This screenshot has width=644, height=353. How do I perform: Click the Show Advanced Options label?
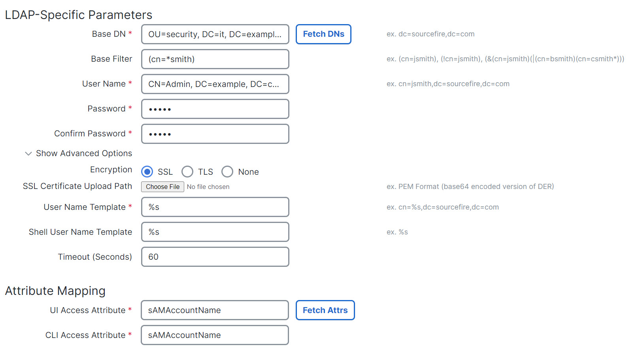click(84, 153)
